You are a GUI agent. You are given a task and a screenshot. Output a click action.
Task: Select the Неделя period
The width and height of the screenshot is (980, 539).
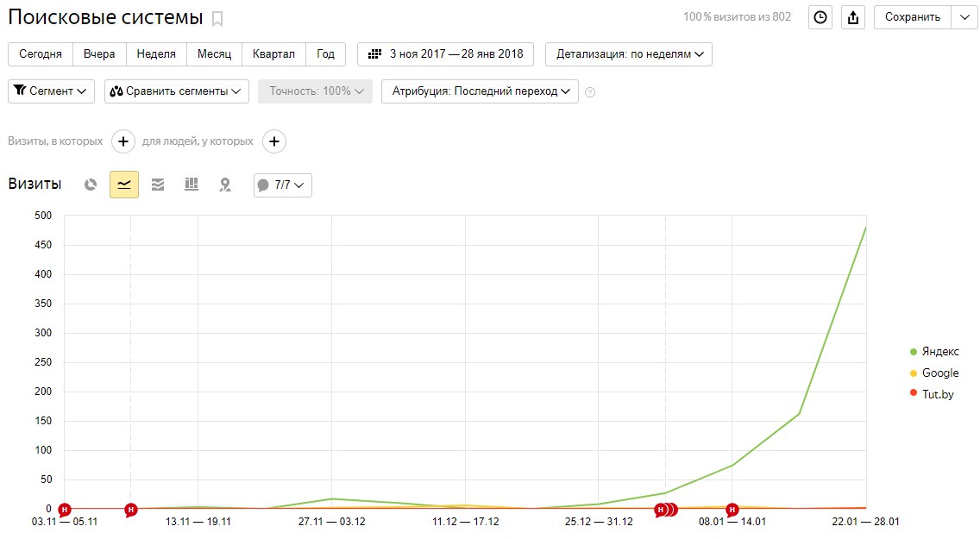pyautogui.click(x=156, y=54)
